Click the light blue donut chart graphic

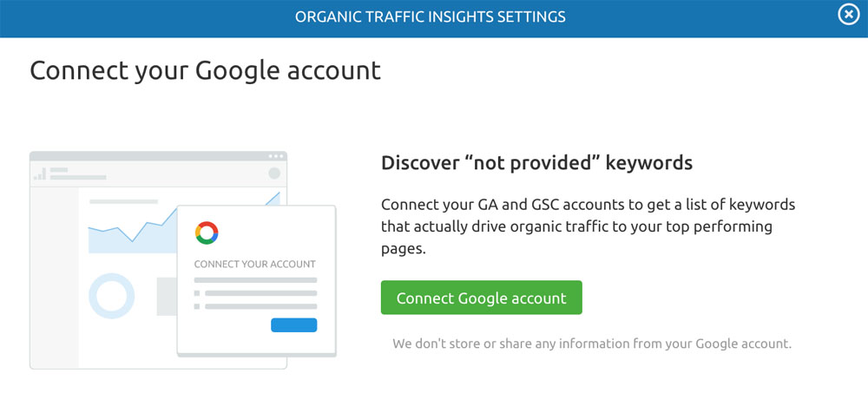pyautogui.click(x=112, y=296)
